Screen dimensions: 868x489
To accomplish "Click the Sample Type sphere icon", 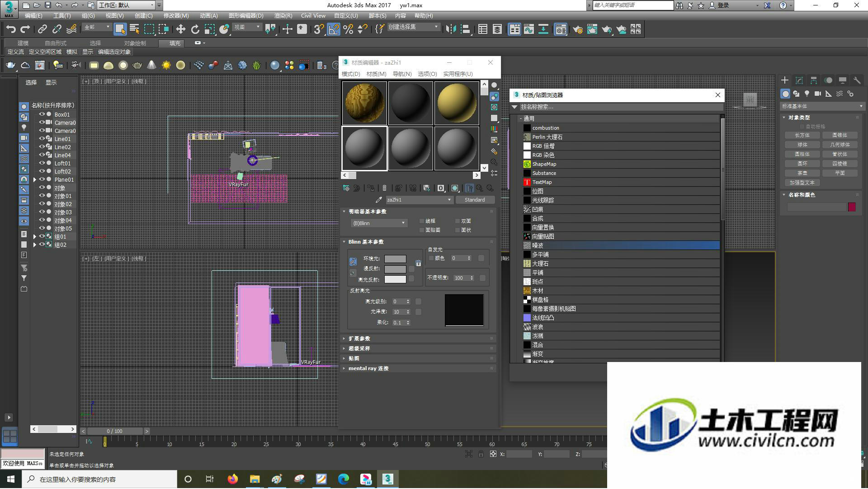I will click(494, 85).
